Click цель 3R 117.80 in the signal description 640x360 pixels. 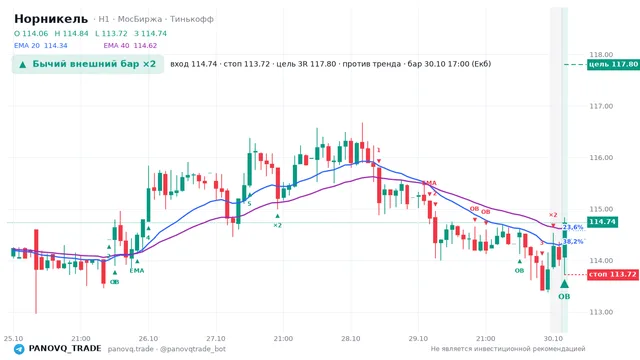(306, 64)
